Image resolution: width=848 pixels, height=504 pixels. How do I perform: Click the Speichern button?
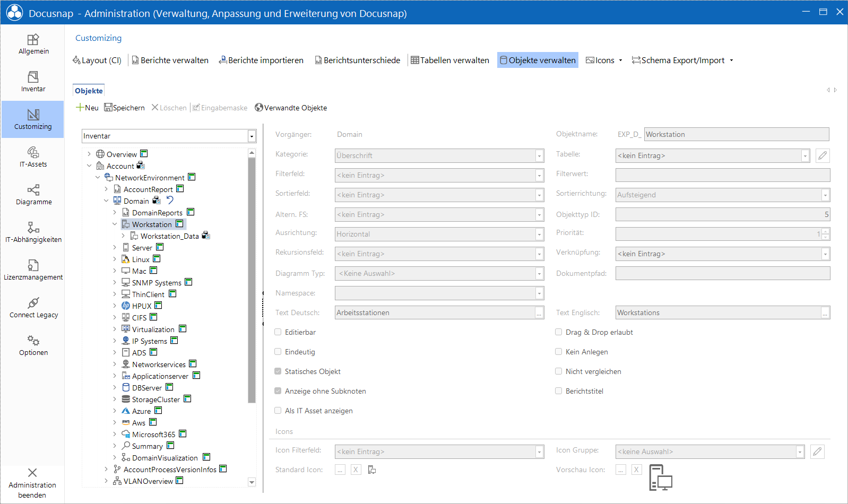point(124,108)
